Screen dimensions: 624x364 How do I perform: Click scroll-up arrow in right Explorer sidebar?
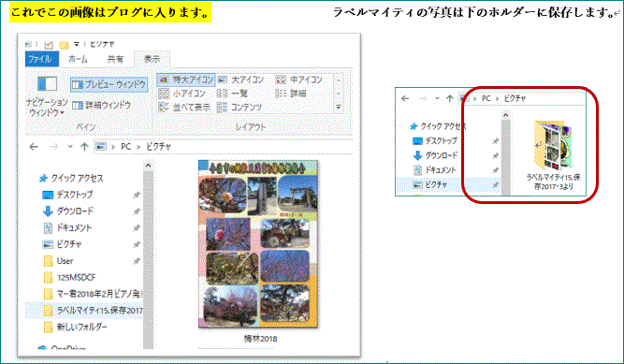tap(505, 115)
